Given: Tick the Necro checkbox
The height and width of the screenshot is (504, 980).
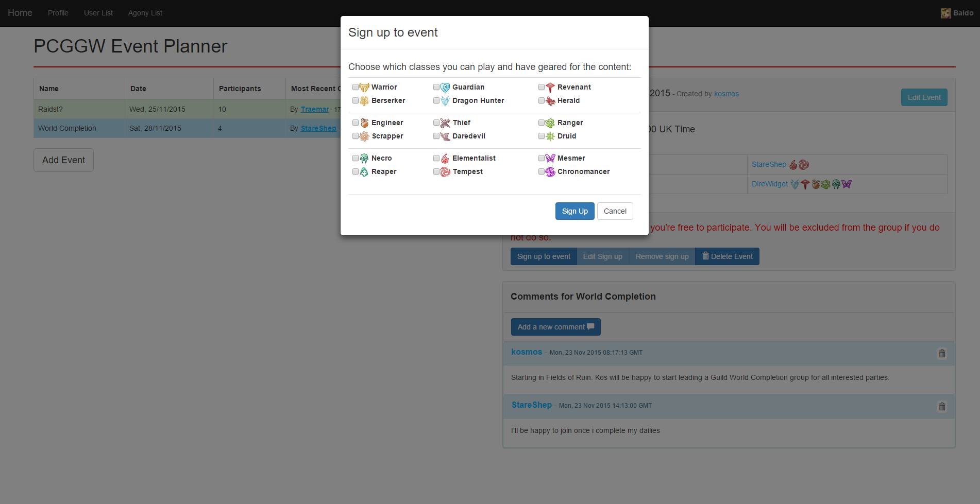Looking at the screenshot, I should coord(356,158).
